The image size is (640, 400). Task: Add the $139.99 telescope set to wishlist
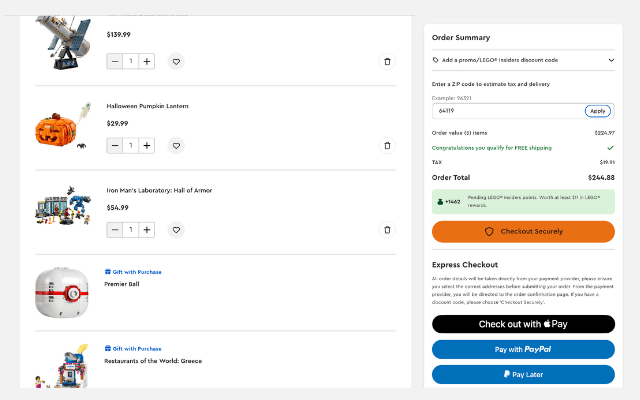pyautogui.click(x=176, y=62)
